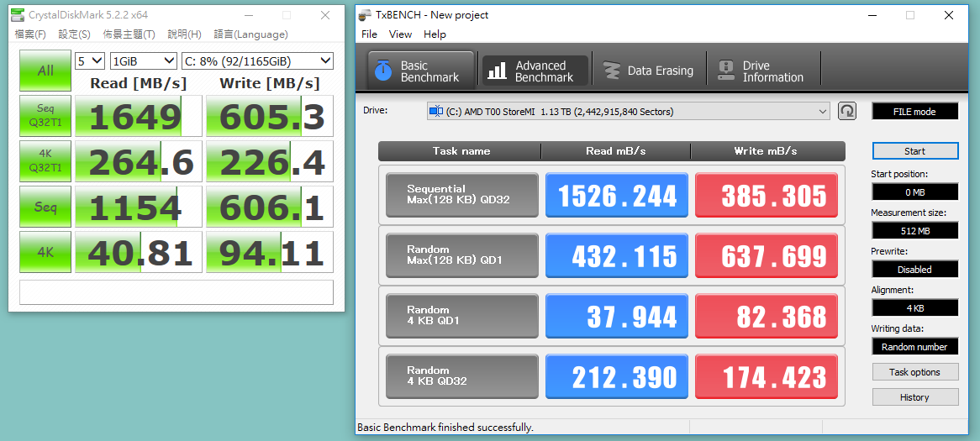
Task: Open the 語言(Language) menu in CrystalDiskMark
Action: (250, 34)
